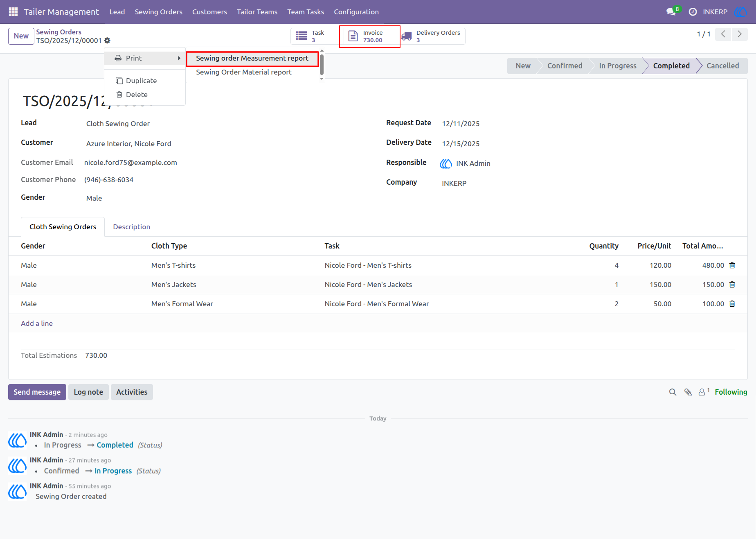The width and height of the screenshot is (756, 540).
Task: Go to next record arrow
Action: click(740, 34)
